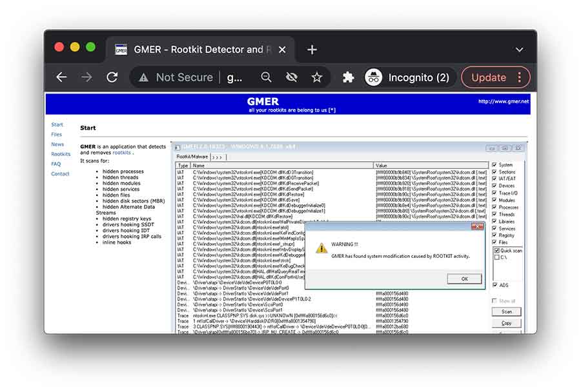Open a new tab with plus button
The width and height of the screenshot is (581, 392).
tap(312, 50)
